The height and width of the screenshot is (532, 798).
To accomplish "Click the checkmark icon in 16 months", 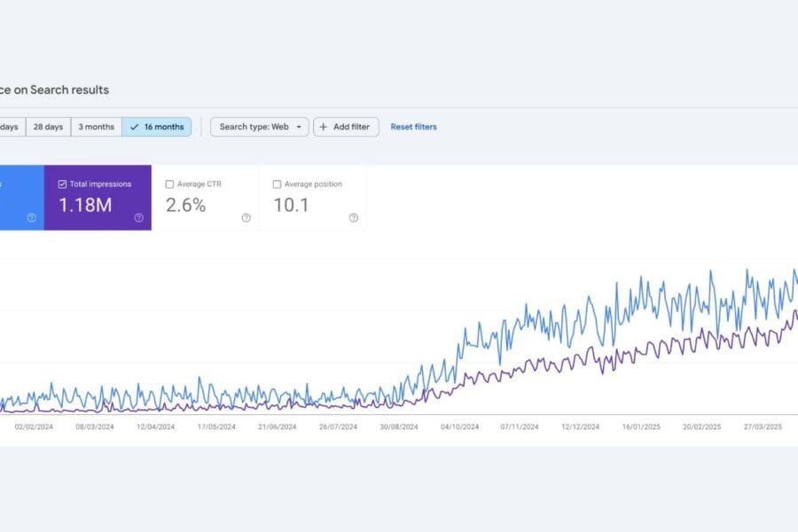I will (x=134, y=127).
